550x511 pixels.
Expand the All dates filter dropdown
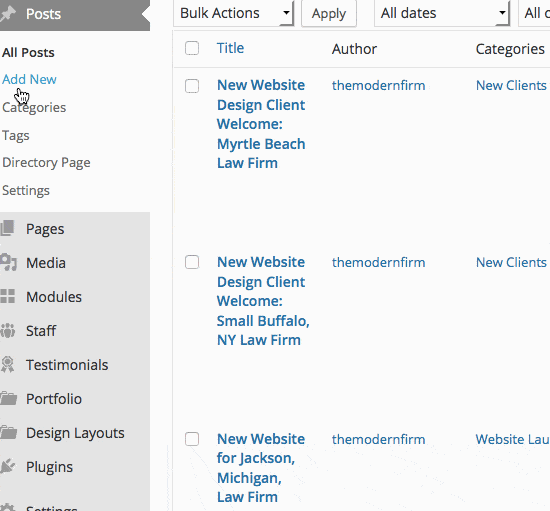point(442,13)
